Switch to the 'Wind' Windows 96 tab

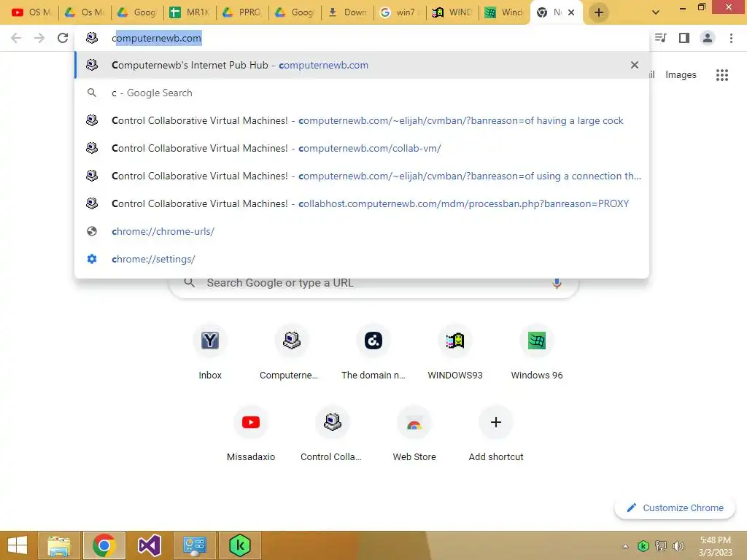tap(504, 12)
